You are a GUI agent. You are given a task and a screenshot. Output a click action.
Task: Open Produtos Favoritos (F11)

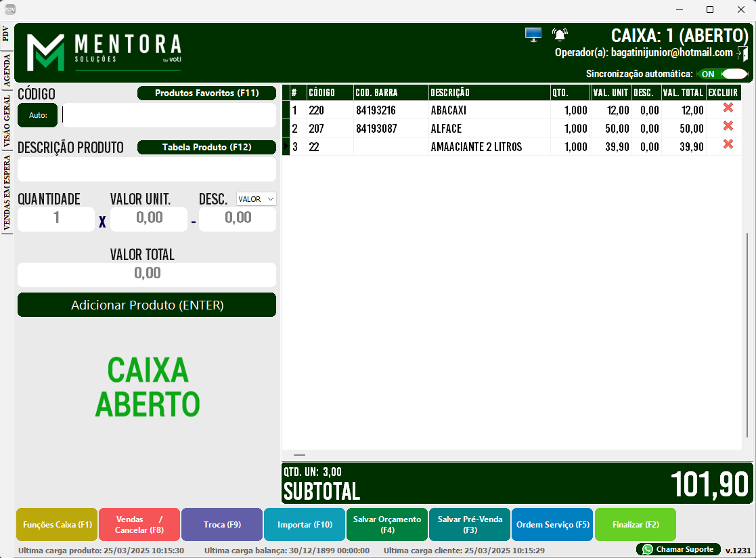[x=206, y=93]
